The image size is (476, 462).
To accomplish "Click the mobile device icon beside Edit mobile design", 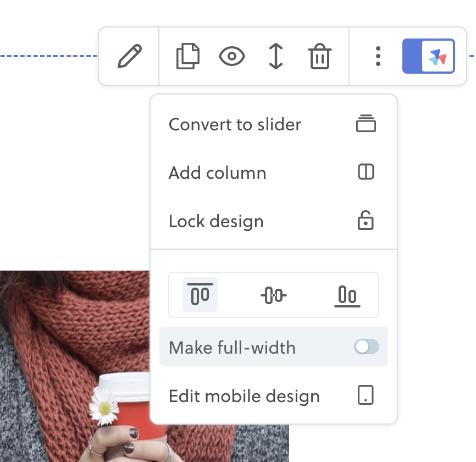I will coord(366,395).
